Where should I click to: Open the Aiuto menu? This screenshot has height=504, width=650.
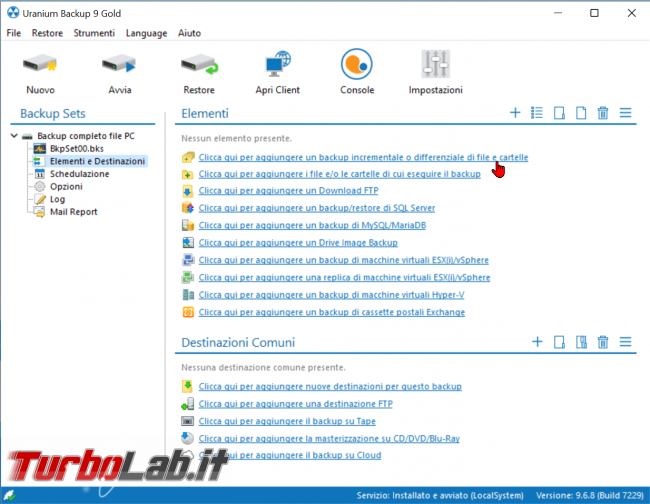click(x=189, y=33)
